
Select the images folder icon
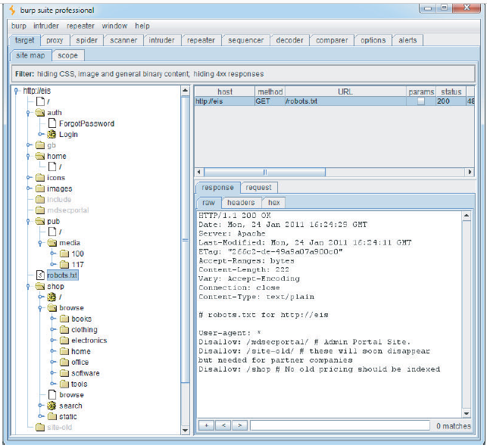tap(40, 188)
